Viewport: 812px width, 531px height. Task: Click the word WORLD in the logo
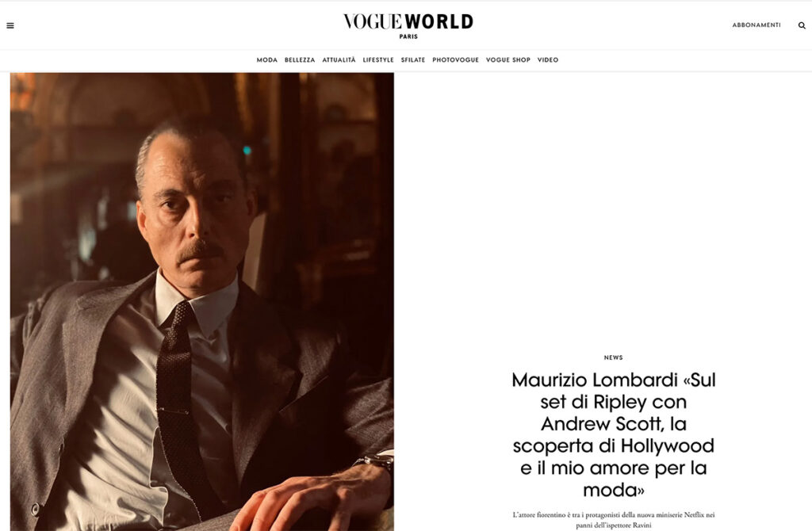[x=439, y=21]
